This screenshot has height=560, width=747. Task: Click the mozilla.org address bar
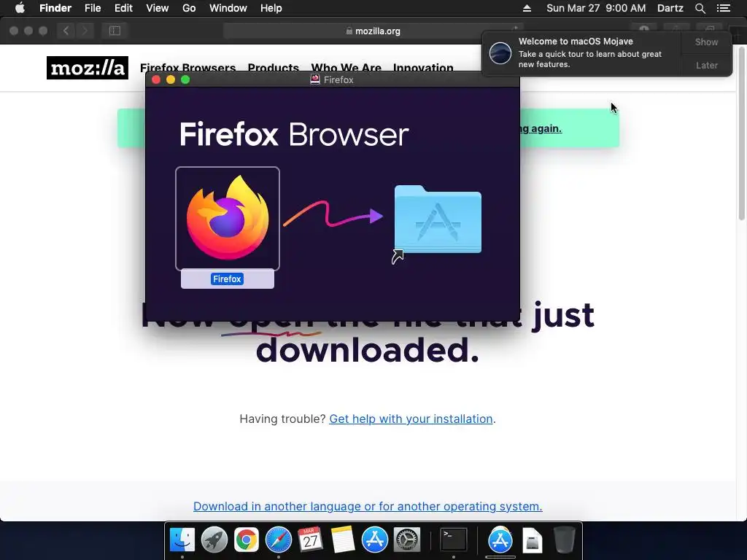[373, 31]
